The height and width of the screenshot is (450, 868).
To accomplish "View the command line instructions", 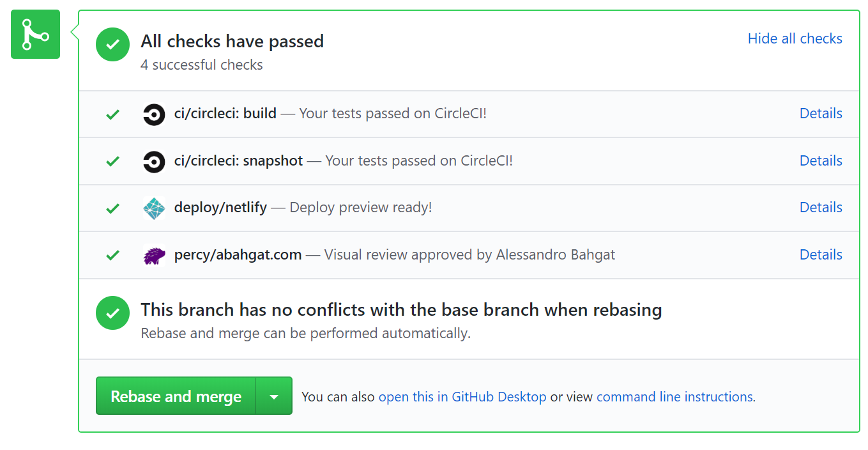I will pos(674,396).
